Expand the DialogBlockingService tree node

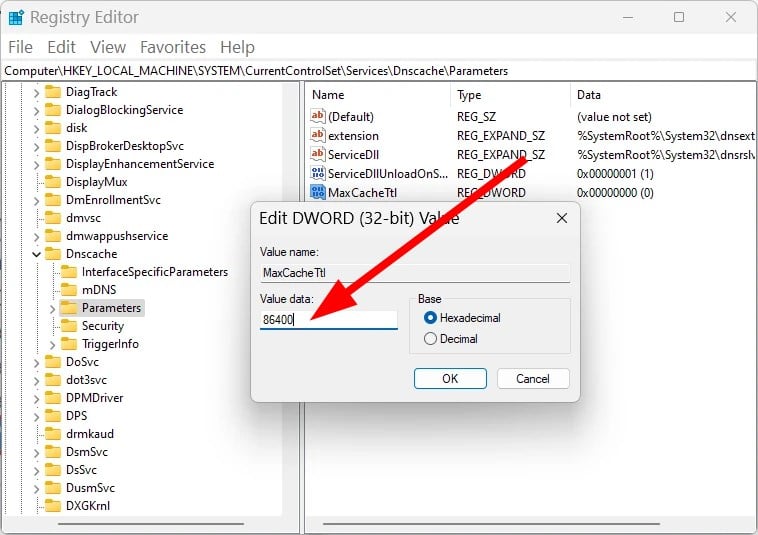point(36,110)
